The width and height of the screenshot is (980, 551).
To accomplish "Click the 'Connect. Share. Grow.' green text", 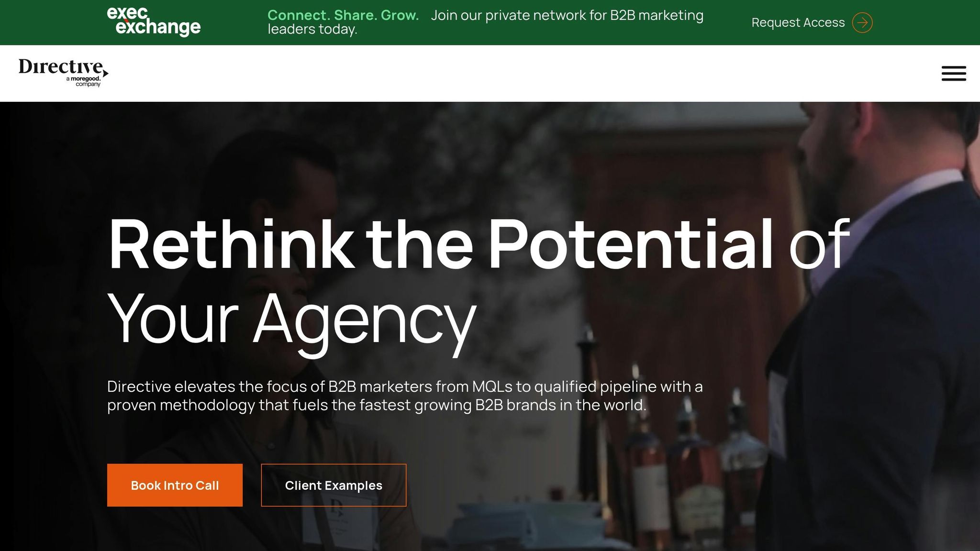I will pyautogui.click(x=343, y=15).
